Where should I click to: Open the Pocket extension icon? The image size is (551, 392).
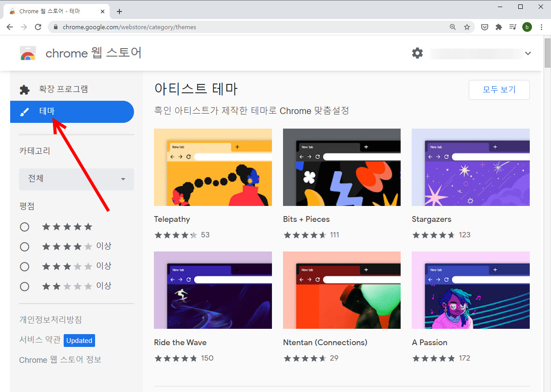(x=485, y=27)
